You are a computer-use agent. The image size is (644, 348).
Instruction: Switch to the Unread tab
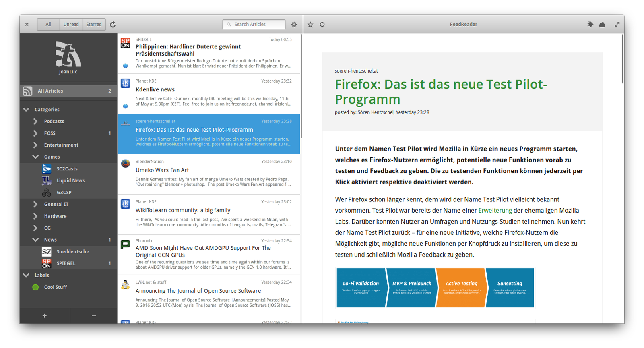click(71, 24)
